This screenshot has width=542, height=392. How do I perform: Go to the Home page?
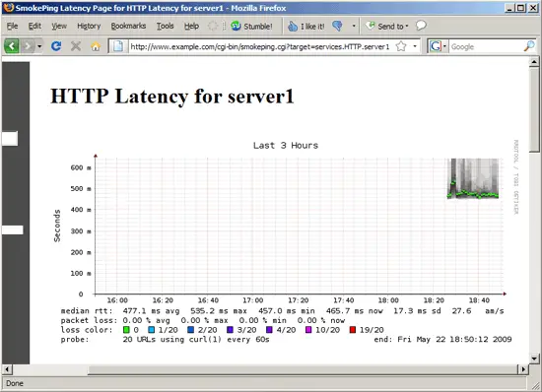pyautogui.click(x=96, y=46)
